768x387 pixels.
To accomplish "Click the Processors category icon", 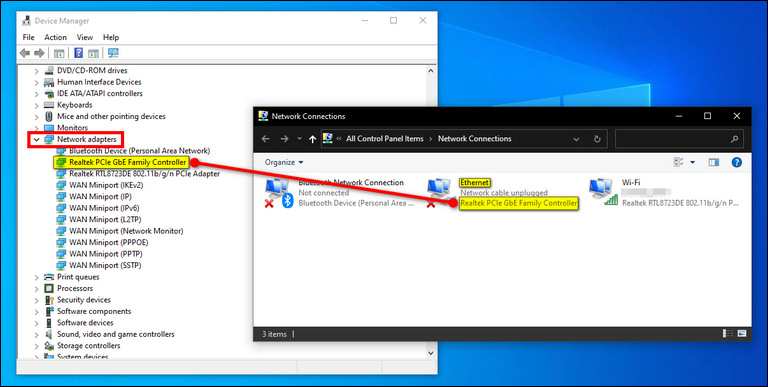I will click(49, 289).
